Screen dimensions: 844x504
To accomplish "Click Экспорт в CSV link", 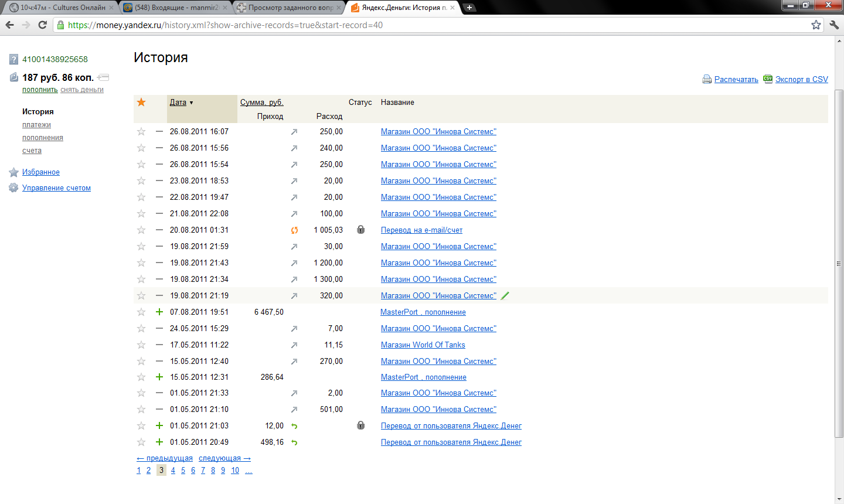I will (802, 79).
